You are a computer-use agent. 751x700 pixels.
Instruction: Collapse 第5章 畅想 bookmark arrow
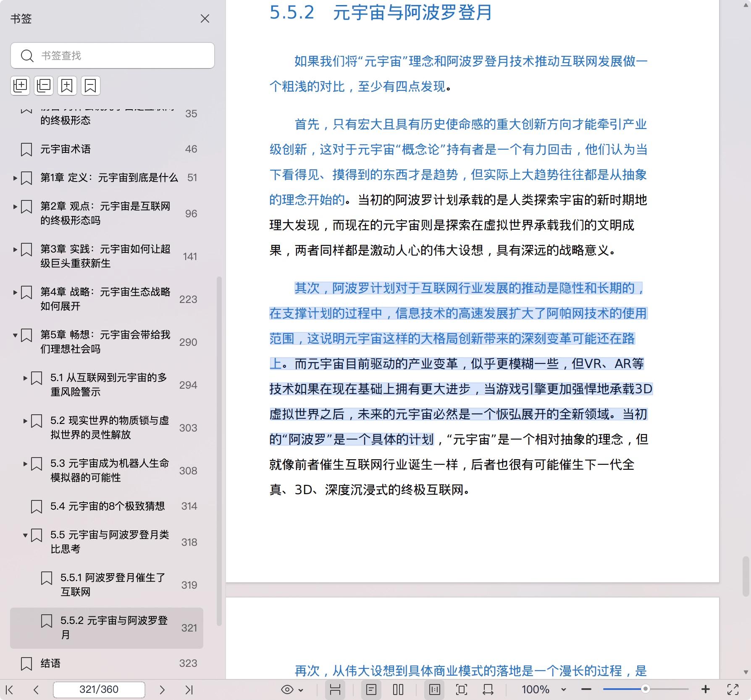[15, 335]
